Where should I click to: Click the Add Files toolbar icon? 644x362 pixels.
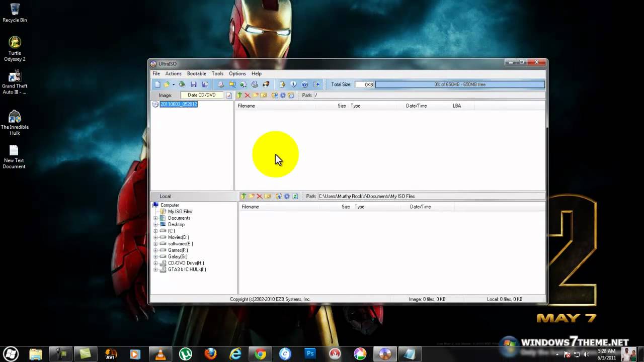282,84
